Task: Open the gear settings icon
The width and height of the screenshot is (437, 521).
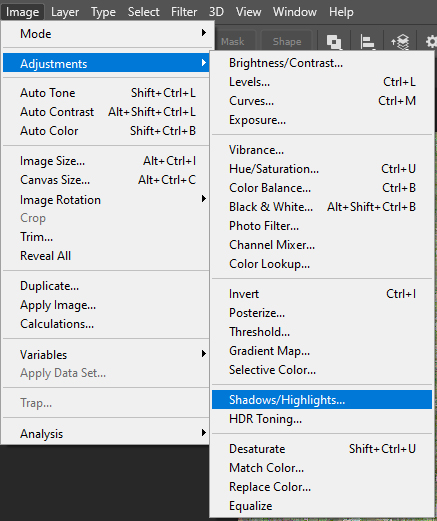Action: 431,42
